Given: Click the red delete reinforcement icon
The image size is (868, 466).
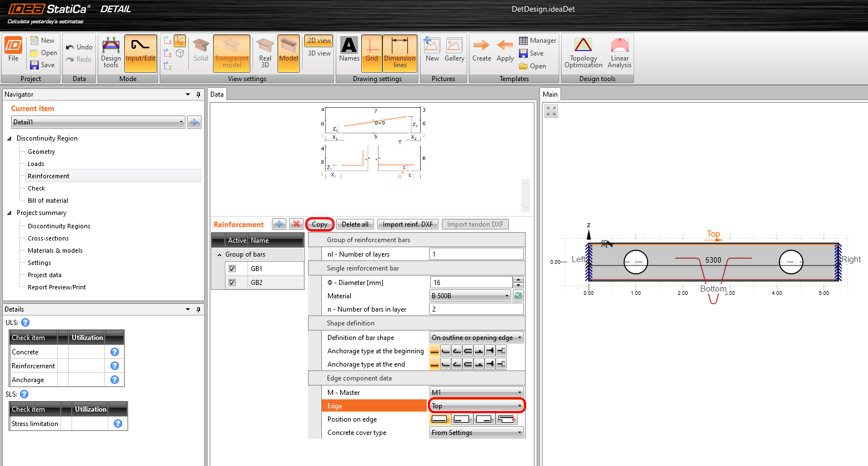Looking at the screenshot, I should point(296,224).
